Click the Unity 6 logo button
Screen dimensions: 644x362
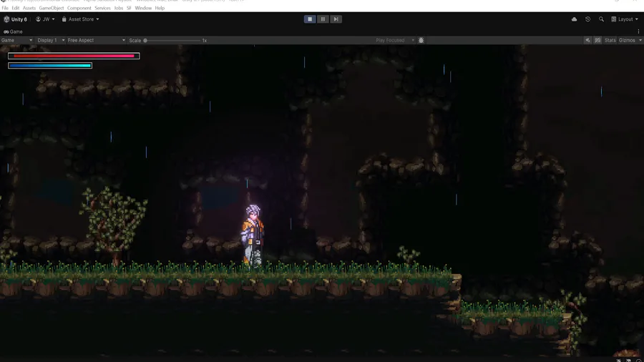pos(15,19)
